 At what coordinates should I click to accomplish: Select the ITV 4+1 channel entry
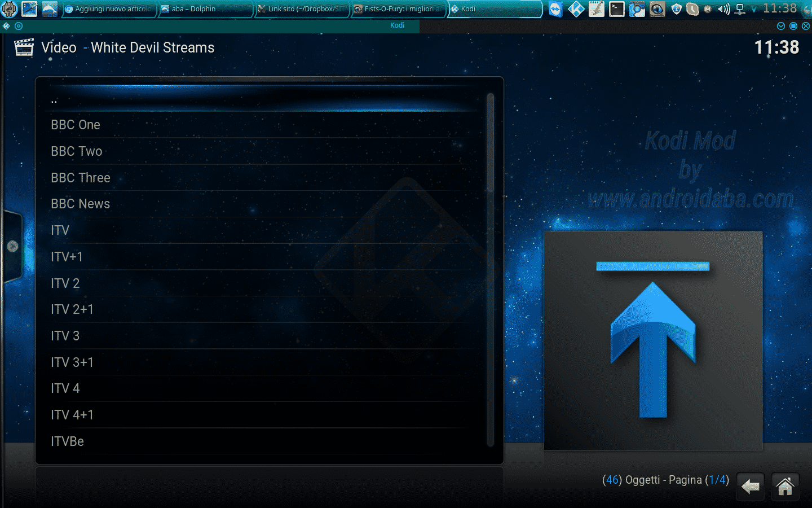pyautogui.click(x=263, y=415)
